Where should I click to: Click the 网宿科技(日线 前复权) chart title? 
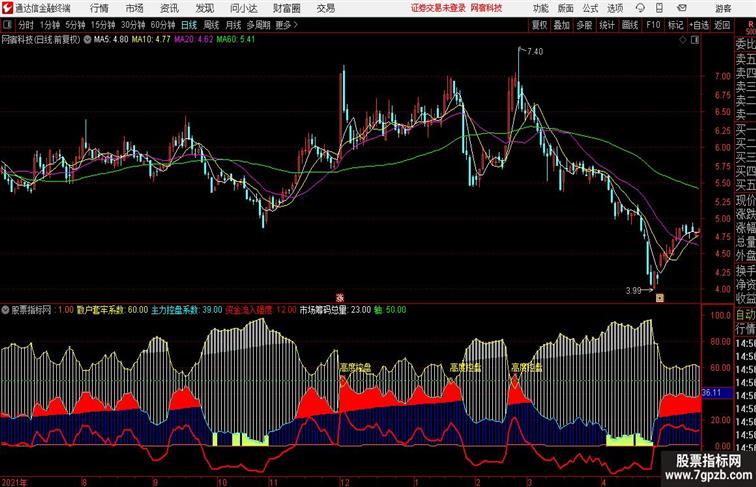point(41,40)
